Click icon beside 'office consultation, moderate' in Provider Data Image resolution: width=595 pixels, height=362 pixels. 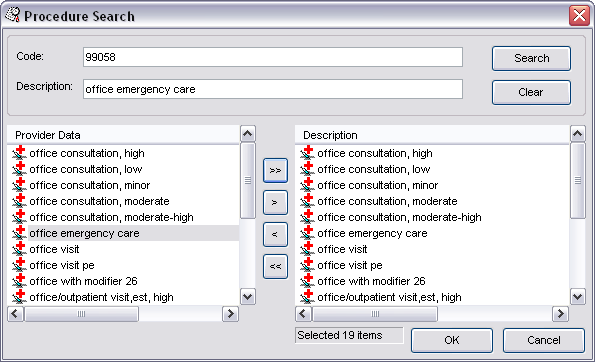tap(19, 200)
